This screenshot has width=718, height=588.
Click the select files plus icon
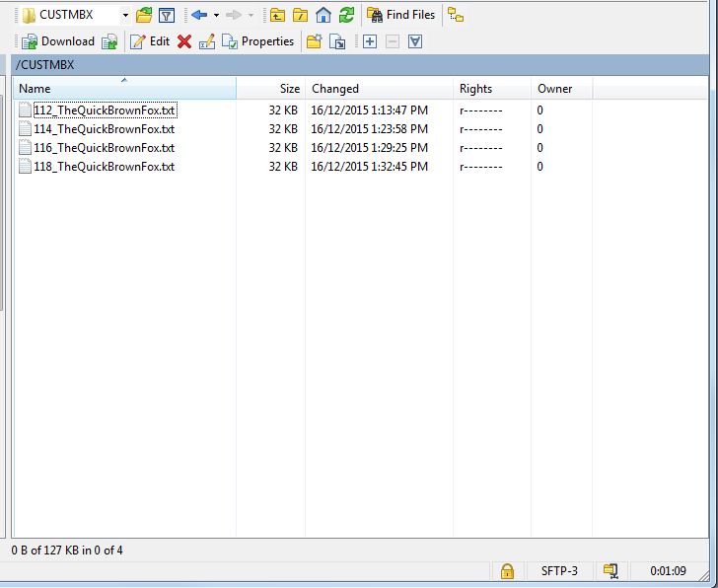[x=370, y=41]
